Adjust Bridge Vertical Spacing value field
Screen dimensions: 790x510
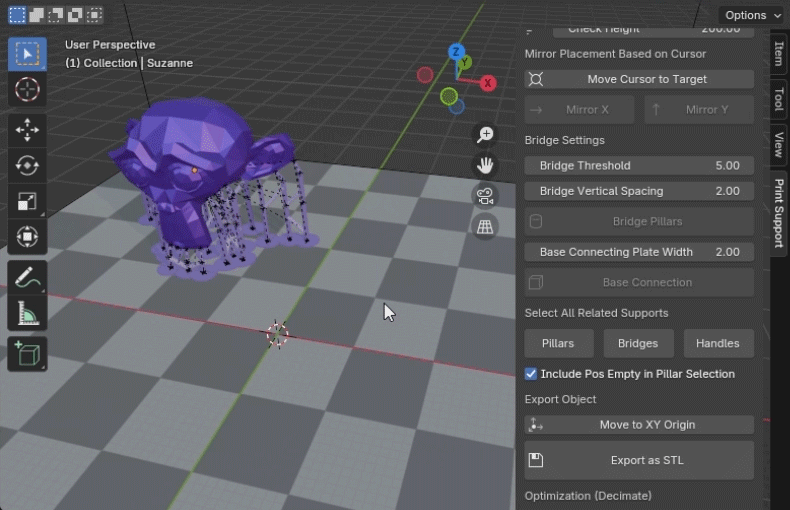(639, 191)
